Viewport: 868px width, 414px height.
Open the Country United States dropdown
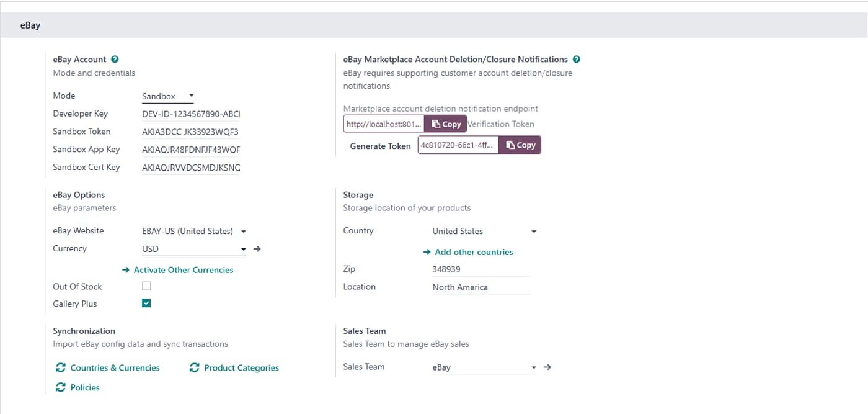click(484, 231)
